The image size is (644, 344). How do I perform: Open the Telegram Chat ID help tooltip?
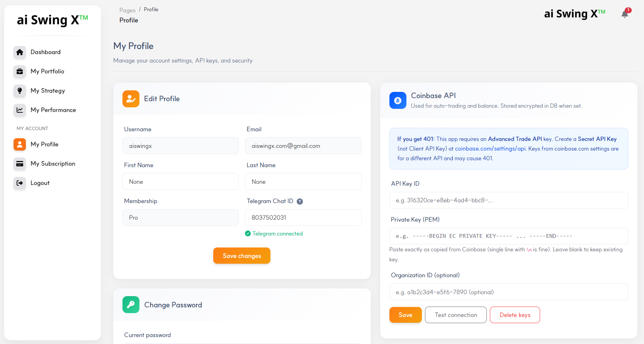tap(300, 201)
